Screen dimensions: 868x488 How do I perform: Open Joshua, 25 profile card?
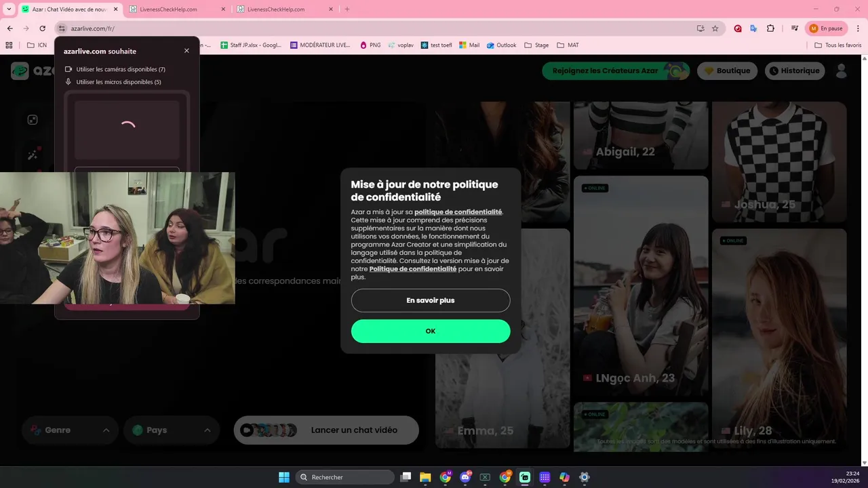(x=779, y=162)
